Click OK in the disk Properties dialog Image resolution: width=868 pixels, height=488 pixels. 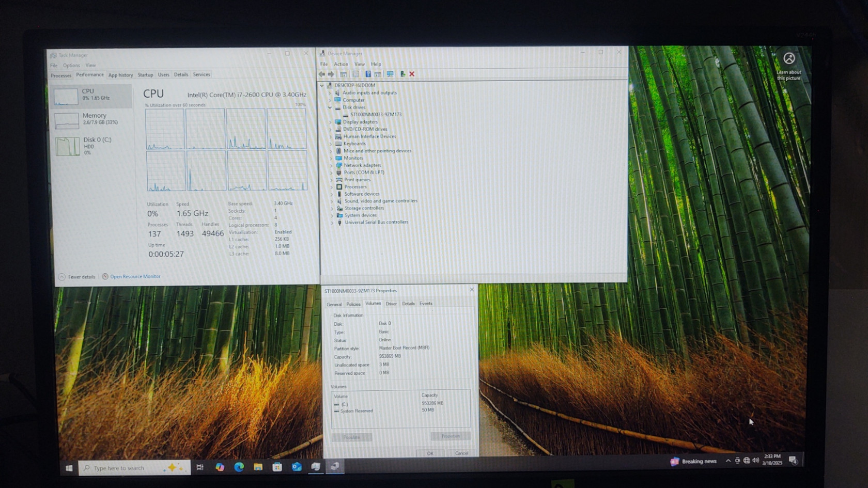coord(430,453)
